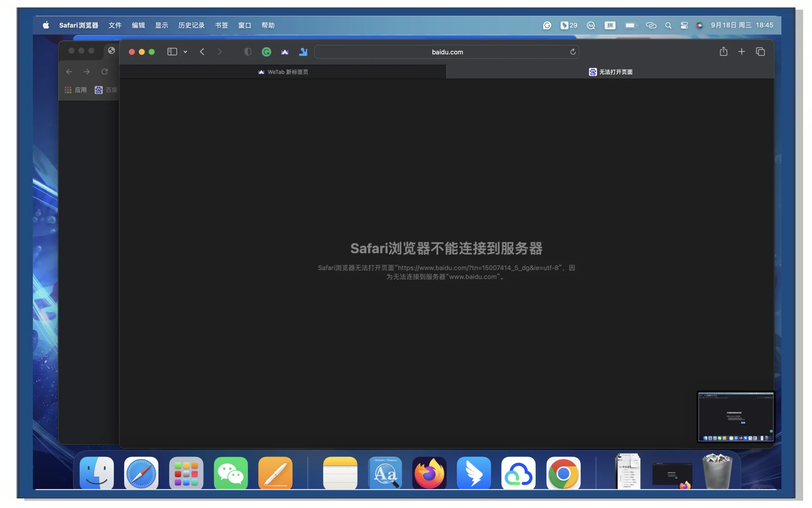This screenshot has width=812, height=508.
Task: Open Finder from the Dock
Action: 97,473
